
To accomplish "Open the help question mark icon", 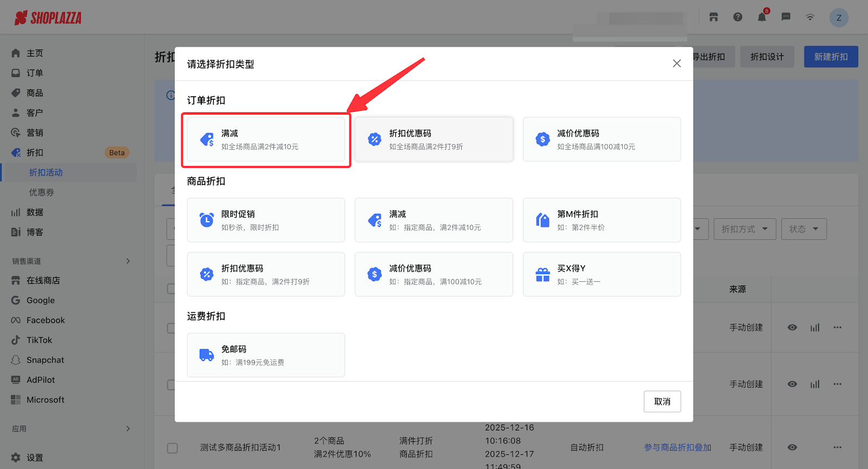I will pyautogui.click(x=738, y=17).
